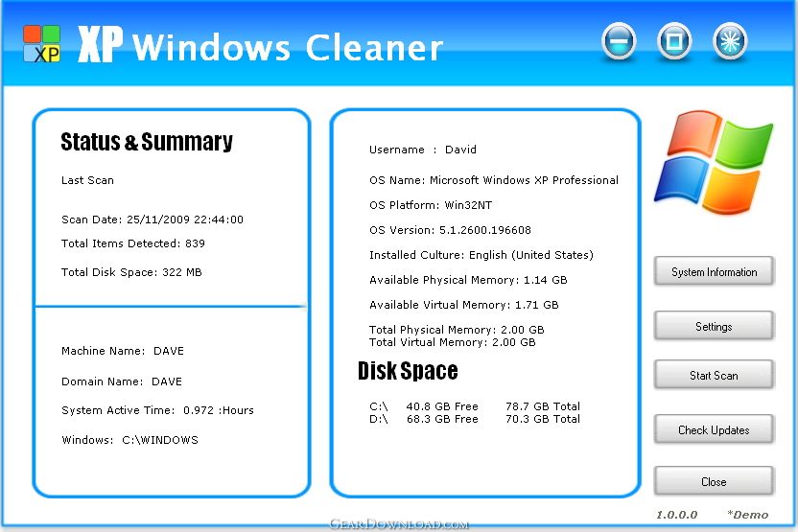Click the XP four-color logo icon
The height and width of the screenshot is (532, 798).
(x=42, y=44)
